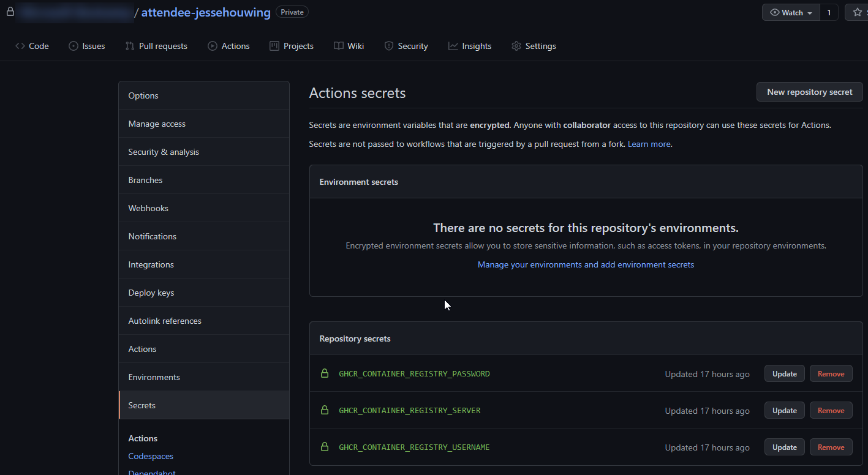Remove GHCR_CONTAINER_REGISTRY_SERVER secret

(831, 410)
